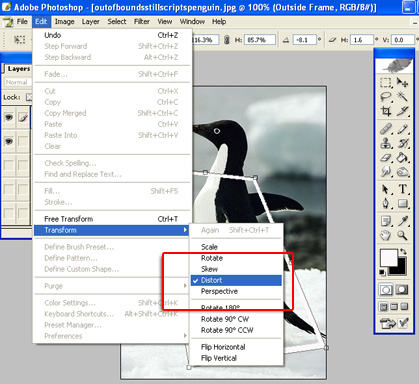Select the Move tool in toolbox
The width and height of the screenshot is (419, 384).
[x=402, y=82]
